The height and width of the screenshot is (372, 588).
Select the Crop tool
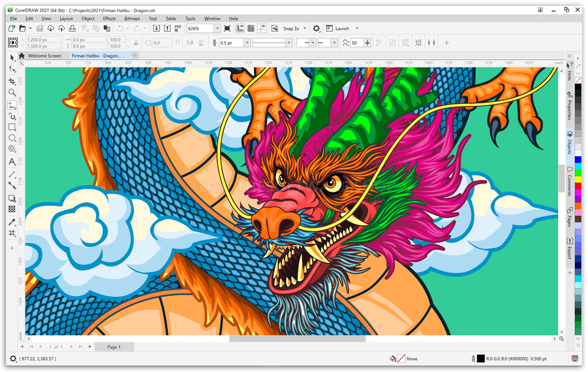12,81
